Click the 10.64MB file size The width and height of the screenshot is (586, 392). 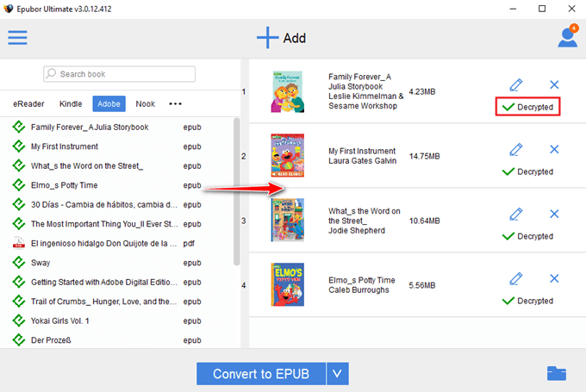point(424,221)
